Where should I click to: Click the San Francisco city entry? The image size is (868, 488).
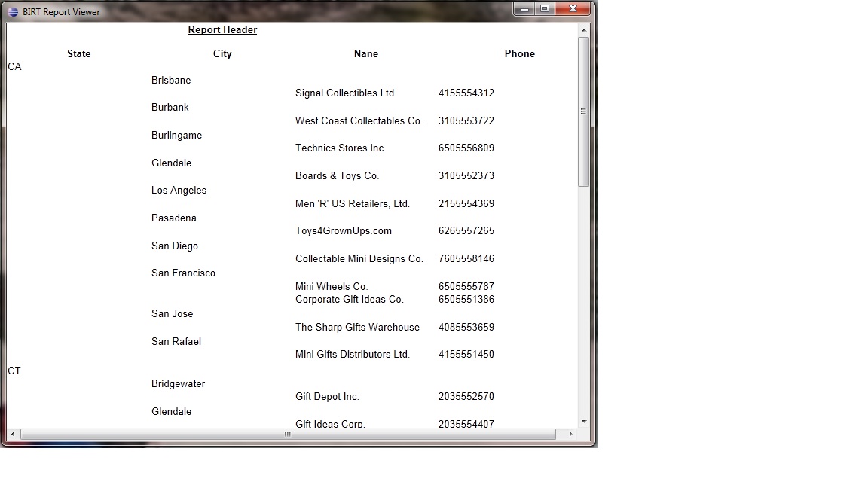(x=183, y=273)
